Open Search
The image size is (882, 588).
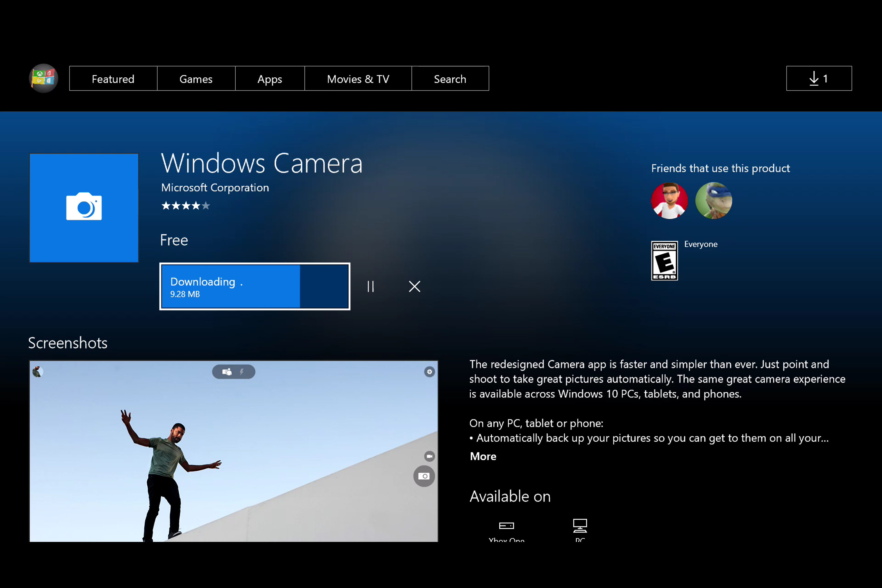(450, 78)
